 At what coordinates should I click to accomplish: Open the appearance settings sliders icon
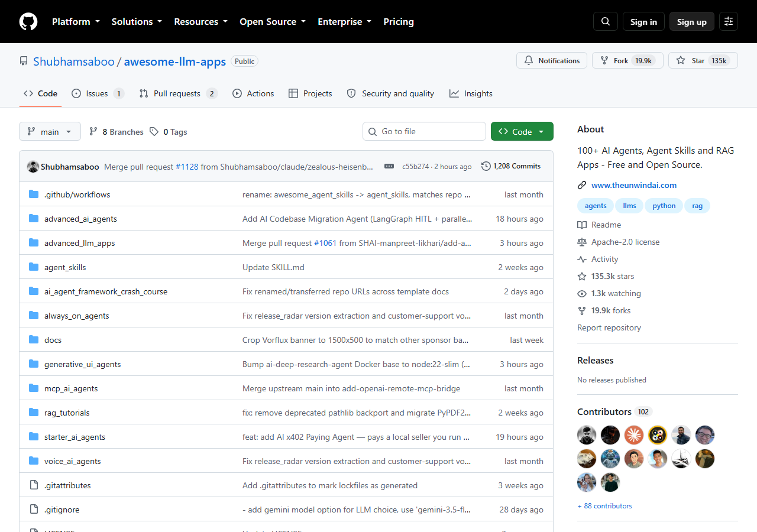(x=729, y=21)
